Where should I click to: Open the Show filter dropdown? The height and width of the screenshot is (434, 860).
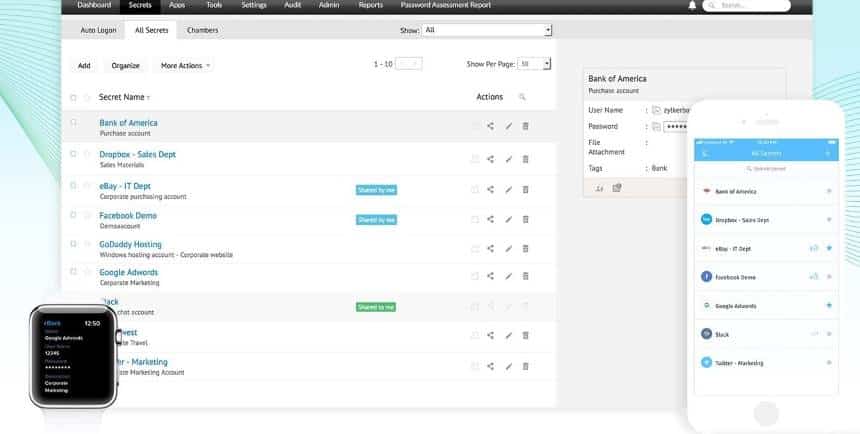(486, 30)
